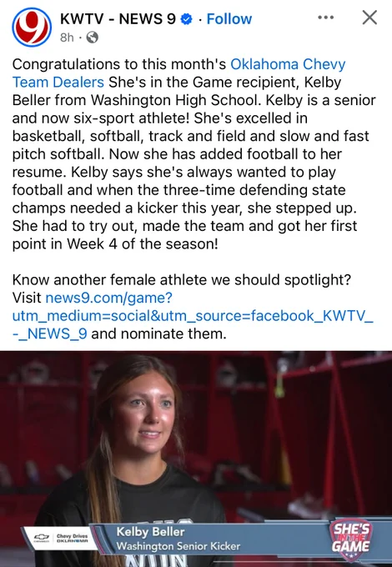Click the Kelby Beller name caption

pos(150,532)
